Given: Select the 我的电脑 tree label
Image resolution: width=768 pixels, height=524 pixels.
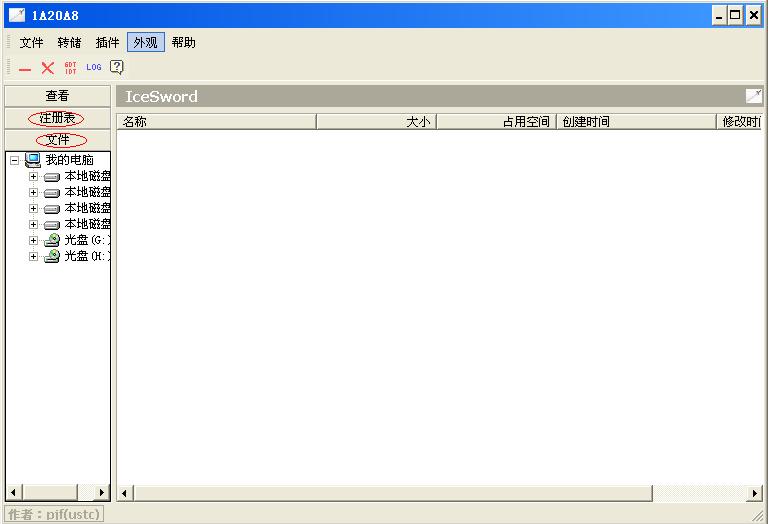Looking at the screenshot, I should [69, 160].
